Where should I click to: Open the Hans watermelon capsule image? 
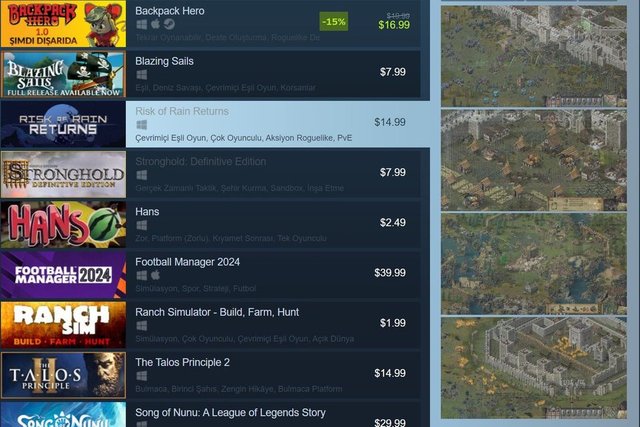coord(63,225)
